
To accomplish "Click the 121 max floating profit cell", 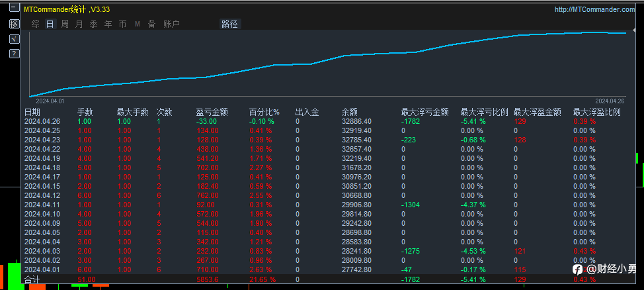I will 520,252.
